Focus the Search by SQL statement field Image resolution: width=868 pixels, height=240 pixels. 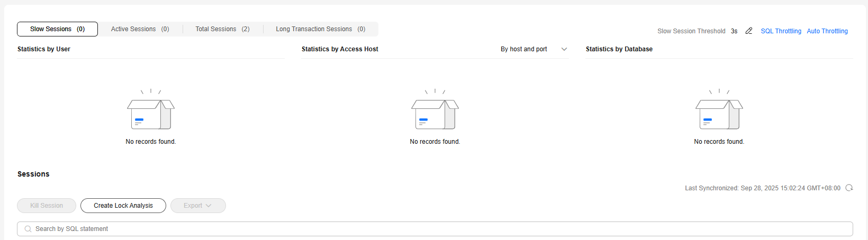[434, 229]
